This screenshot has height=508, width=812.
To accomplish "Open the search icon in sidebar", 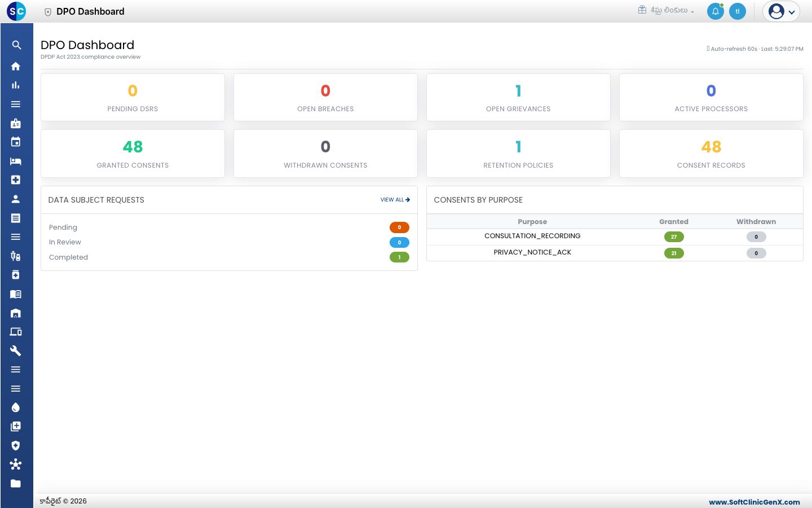I will tap(16, 45).
